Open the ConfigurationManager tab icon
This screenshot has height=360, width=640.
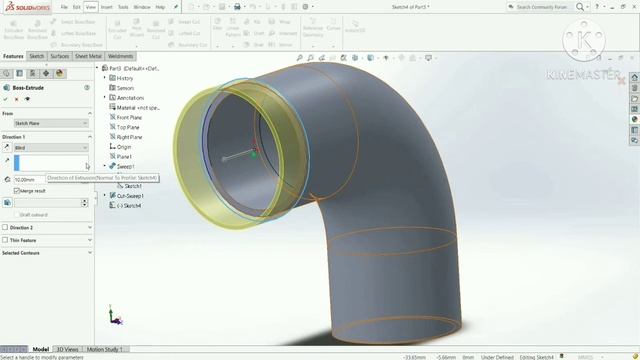(x=32, y=73)
